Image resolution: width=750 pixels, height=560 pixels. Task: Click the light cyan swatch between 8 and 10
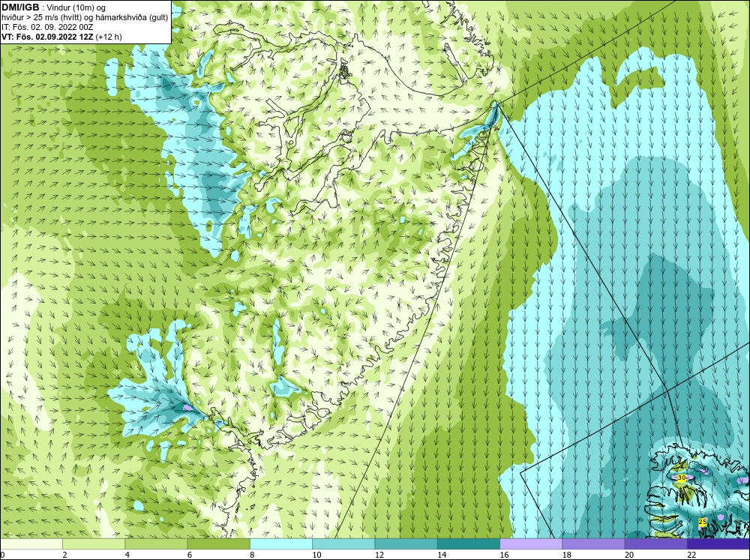[x=281, y=544]
